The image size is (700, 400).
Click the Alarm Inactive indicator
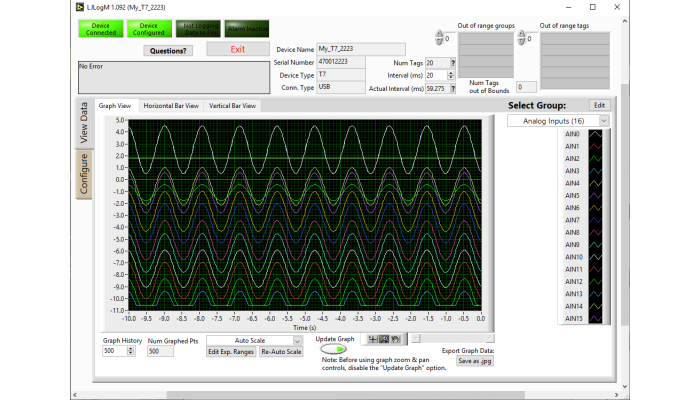pos(247,29)
